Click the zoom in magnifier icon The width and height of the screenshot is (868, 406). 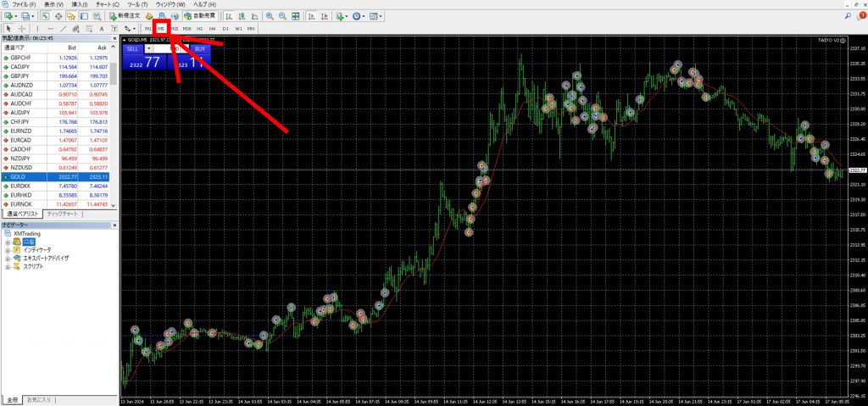coord(270,16)
